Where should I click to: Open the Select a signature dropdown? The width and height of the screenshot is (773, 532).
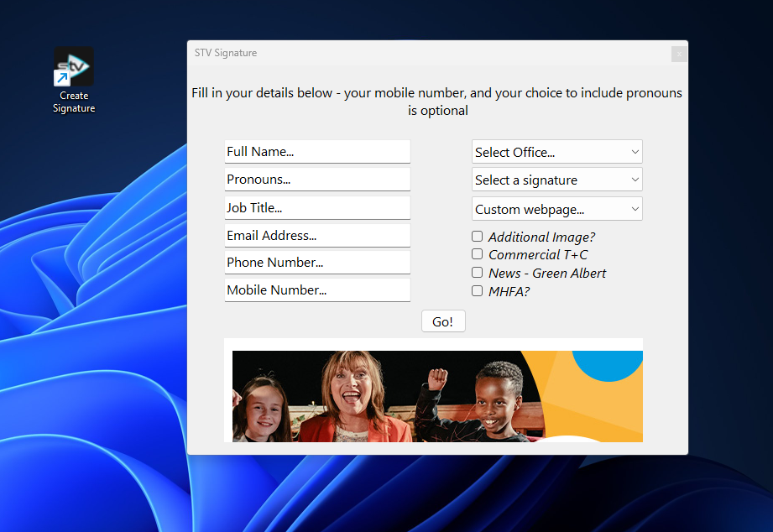557,180
